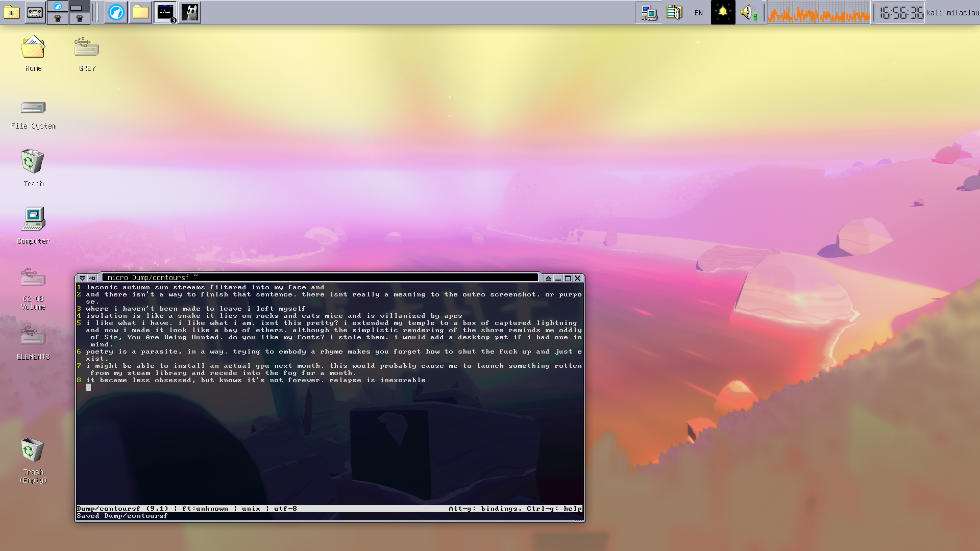
Task: Open the starred folder menu in panel
Action: click(12, 12)
